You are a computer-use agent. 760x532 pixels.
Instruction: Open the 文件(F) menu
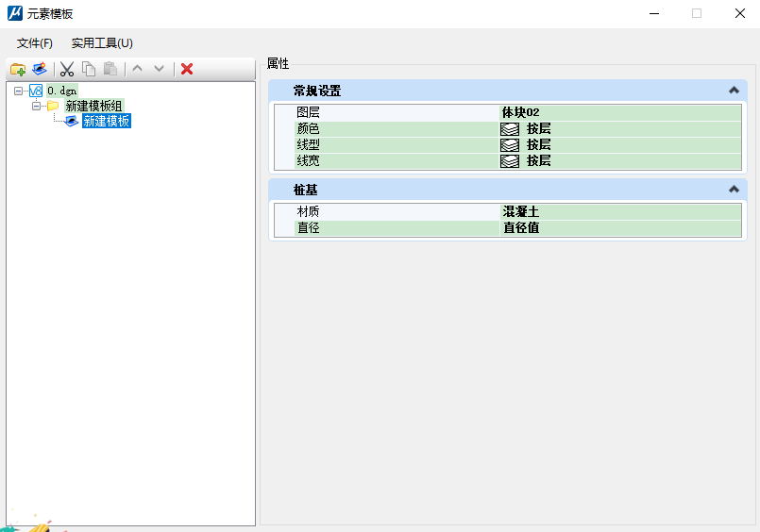(35, 43)
